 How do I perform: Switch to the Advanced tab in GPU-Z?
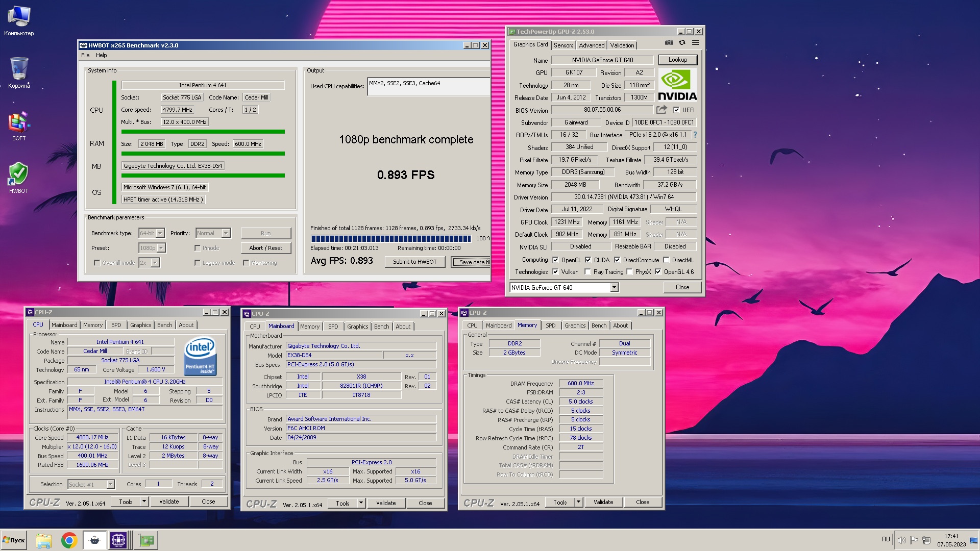592,45
